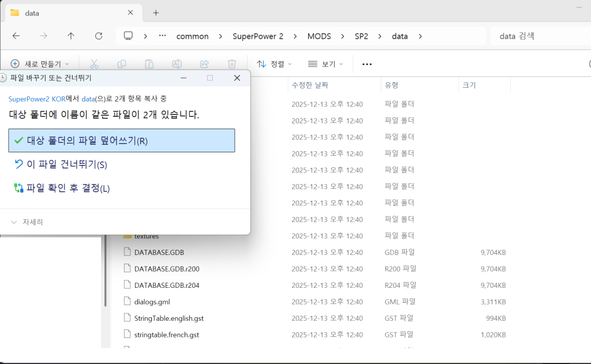
Task: Open the 보기 view dropdown
Action: coord(326,64)
